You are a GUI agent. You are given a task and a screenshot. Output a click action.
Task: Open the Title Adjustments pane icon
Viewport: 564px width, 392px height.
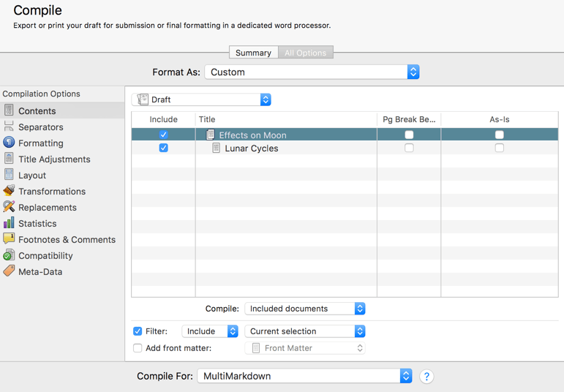click(9, 159)
